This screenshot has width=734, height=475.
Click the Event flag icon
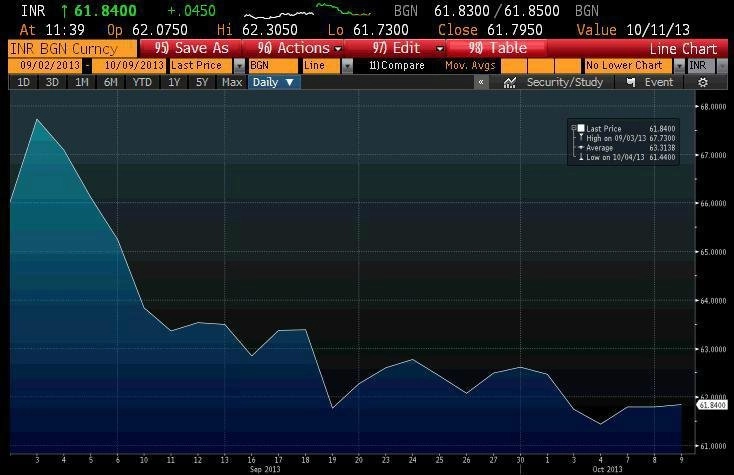[631, 82]
